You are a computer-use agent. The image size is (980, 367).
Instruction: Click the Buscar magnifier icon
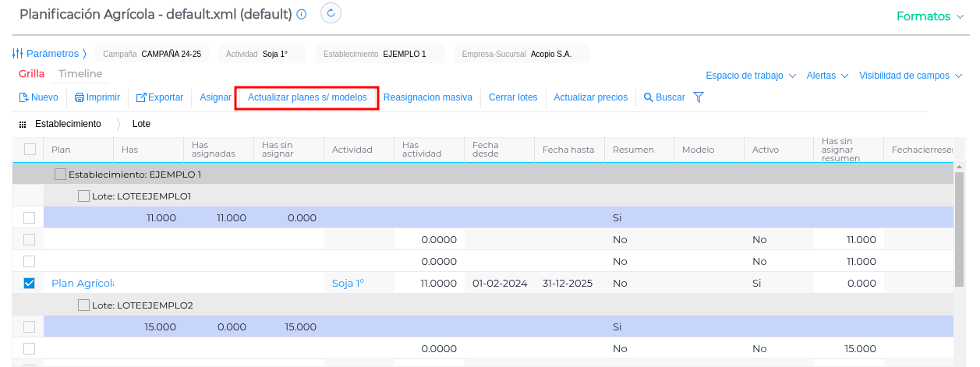coord(648,97)
